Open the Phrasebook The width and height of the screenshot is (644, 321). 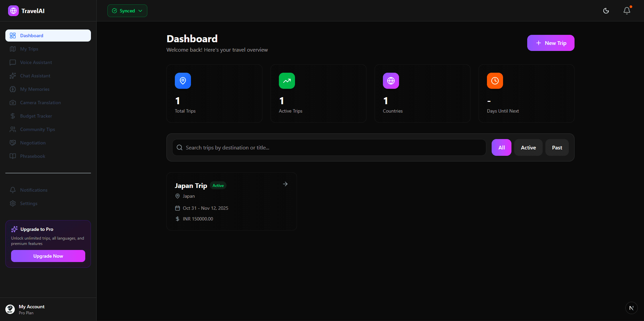(x=32, y=156)
